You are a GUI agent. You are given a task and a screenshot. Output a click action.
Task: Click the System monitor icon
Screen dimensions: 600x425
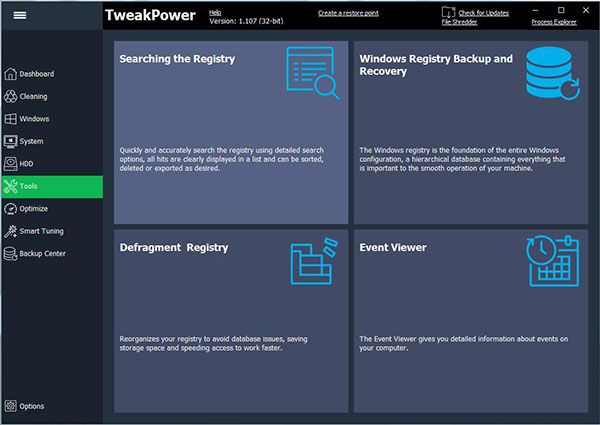coord(11,141)
